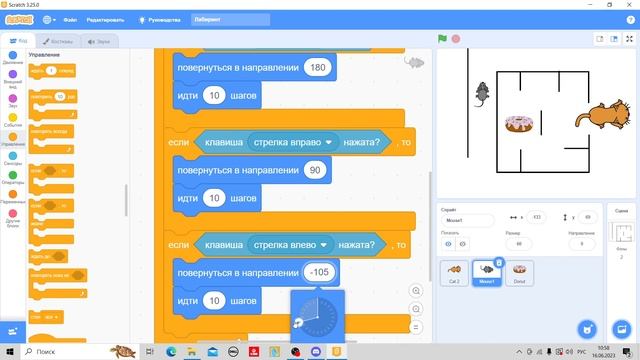
Task: Select the Сенсоры block category
Action: [13, 158]
